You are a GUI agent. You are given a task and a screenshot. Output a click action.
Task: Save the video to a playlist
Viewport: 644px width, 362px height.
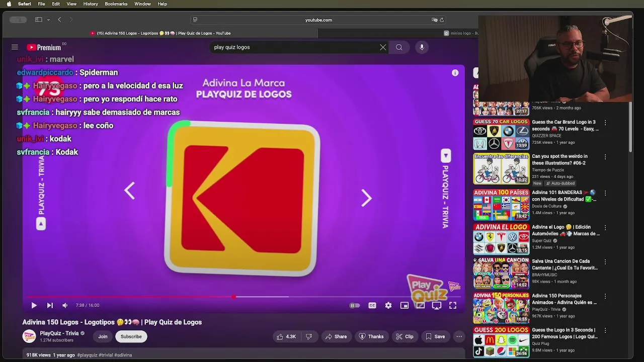click(435, 336)
